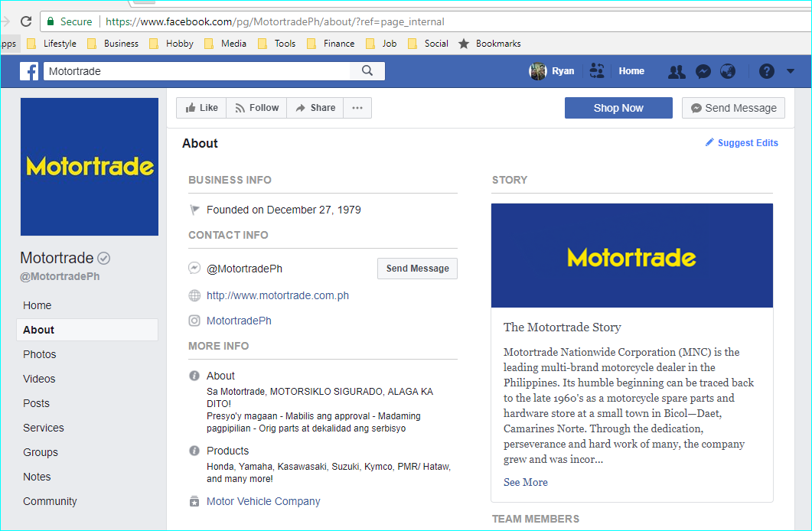812x531 pixels.
Task: Open the Messenger messages icon
Action: [703, 71]
